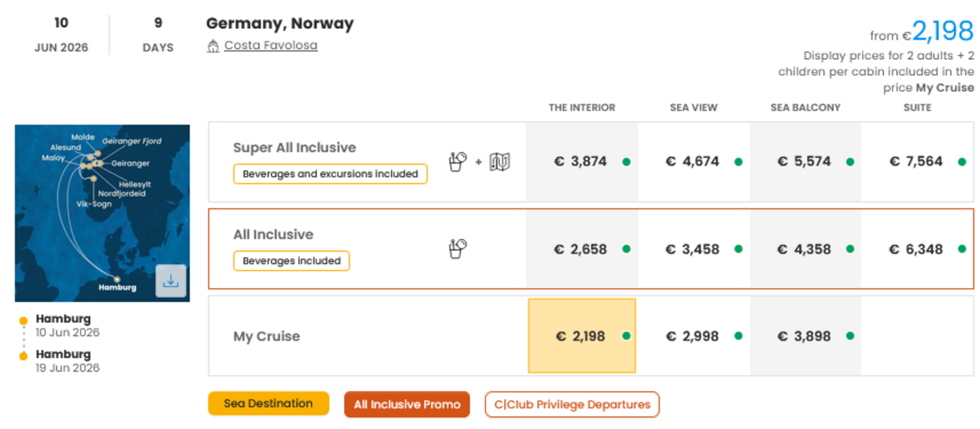Click the green dot beside € 3,898 price
This screenshot has width=980, height=429.
[x=850, y=336]
